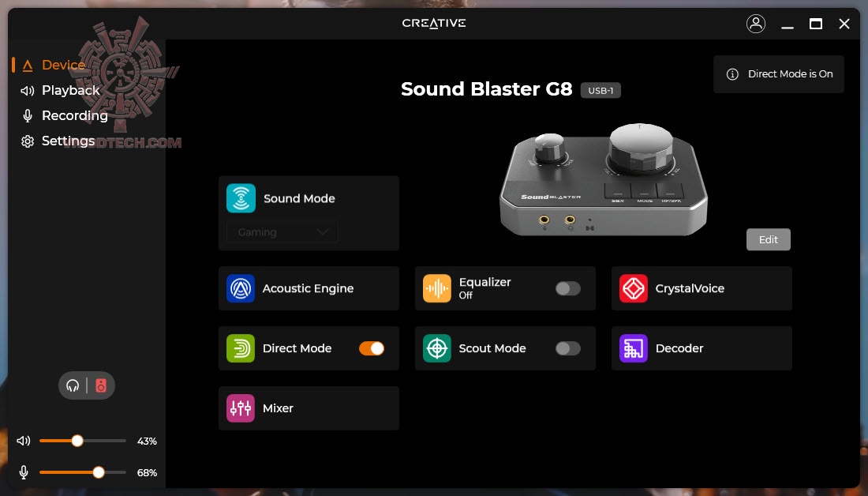Click the Direct Mode label text
868x496 pixels.
[297, 348]
